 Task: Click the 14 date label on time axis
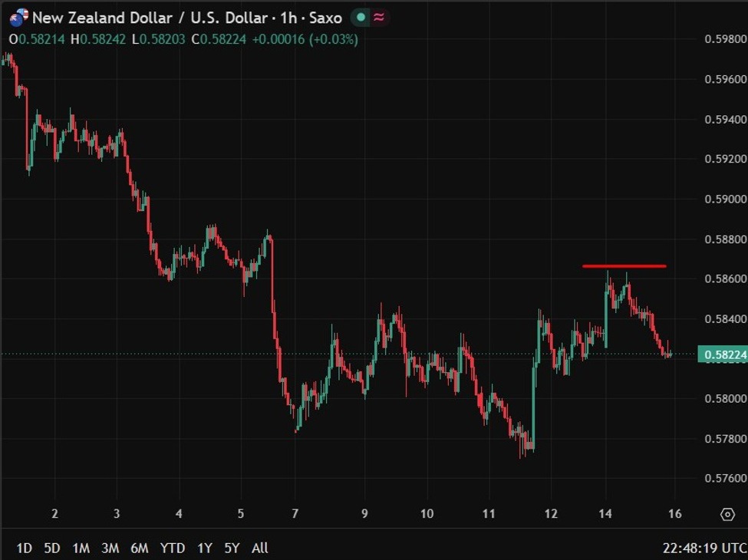pos(605,514)
